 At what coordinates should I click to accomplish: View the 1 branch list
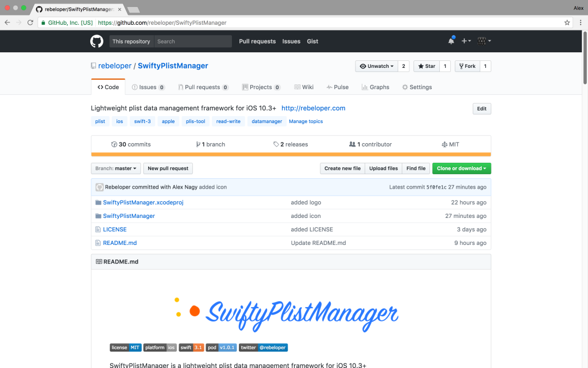[x=210, y=144]
